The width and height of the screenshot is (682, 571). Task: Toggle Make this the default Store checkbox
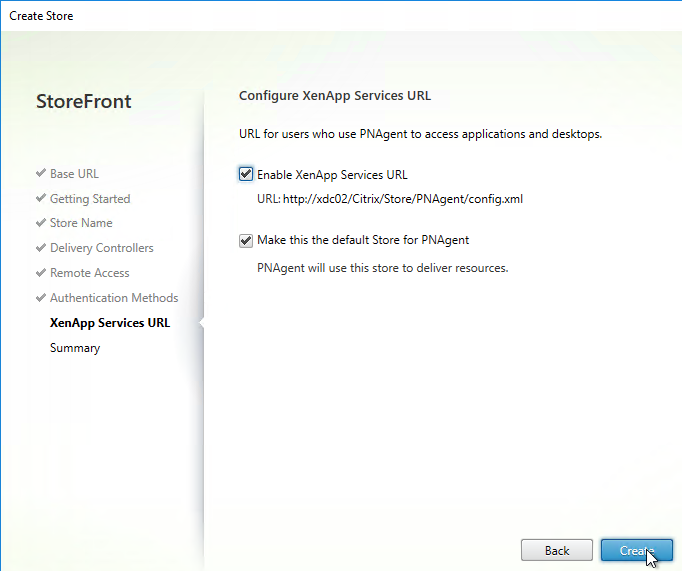[x=246, y=240]
